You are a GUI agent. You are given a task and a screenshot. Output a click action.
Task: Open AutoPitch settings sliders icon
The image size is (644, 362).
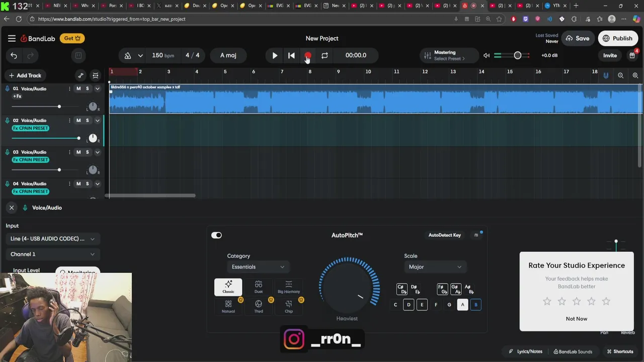tap(476, 235)
